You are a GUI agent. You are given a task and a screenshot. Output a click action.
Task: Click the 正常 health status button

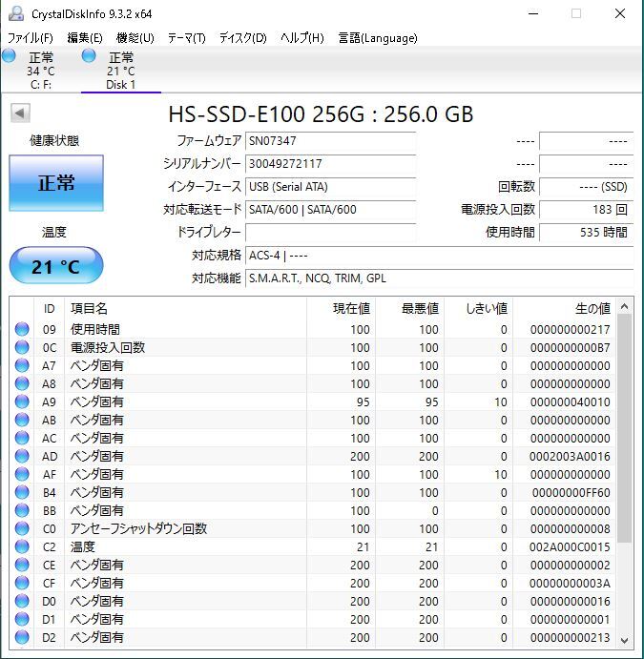56,183
